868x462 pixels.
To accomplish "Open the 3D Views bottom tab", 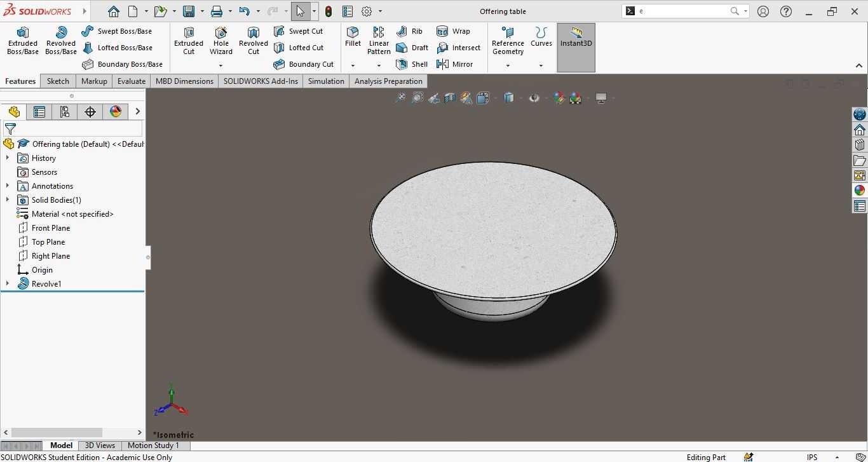I will (100, 445).
